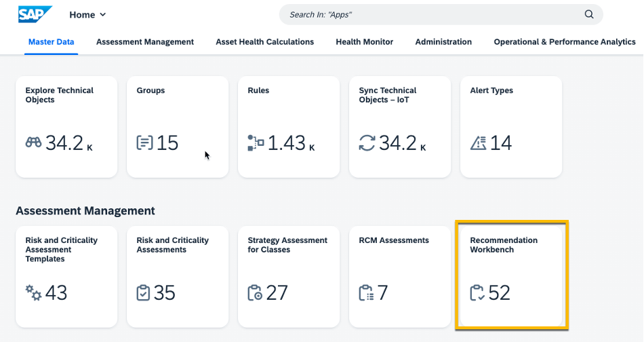Viewport: 644px width, 342px height.
Task: Click the 52 count on Recommendation Workbench
Action: (500, 293)
